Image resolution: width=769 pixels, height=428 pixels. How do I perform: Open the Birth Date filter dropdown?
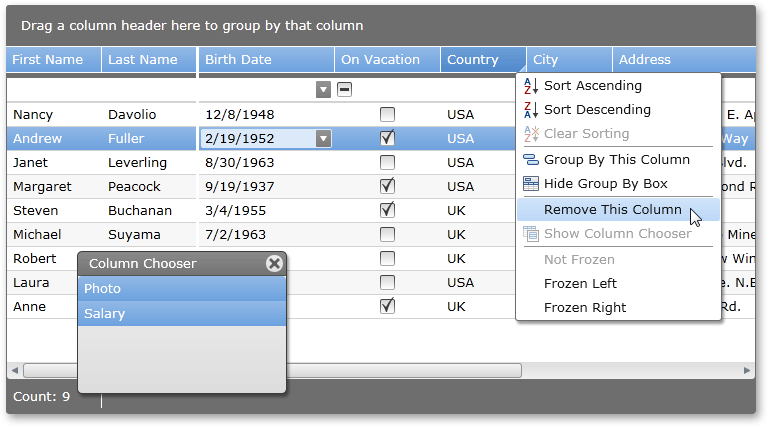[323, 90]
